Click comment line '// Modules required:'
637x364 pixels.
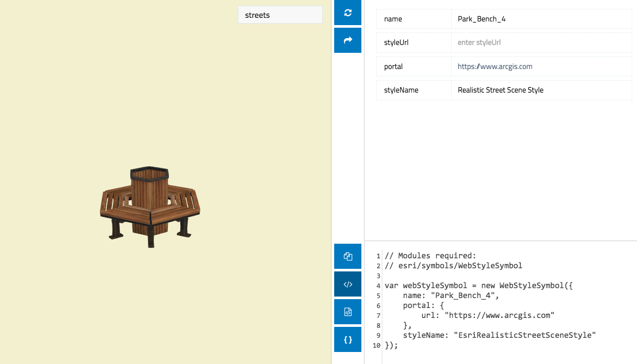click(x=430, y=256)
